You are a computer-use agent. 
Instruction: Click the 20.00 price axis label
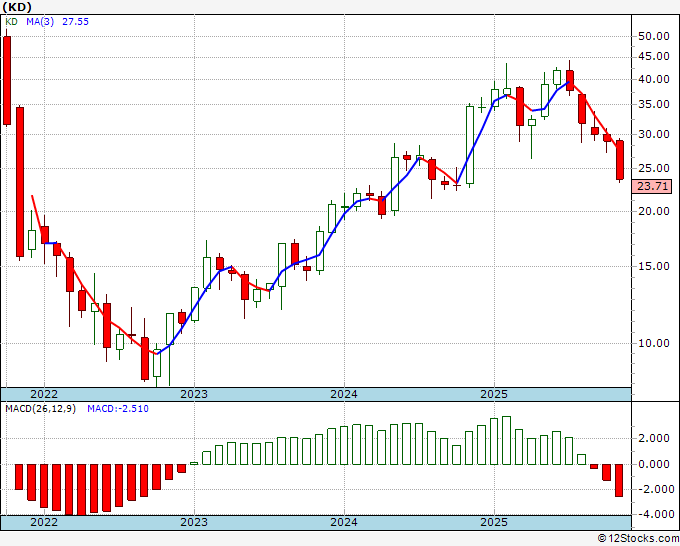point(654,211)
